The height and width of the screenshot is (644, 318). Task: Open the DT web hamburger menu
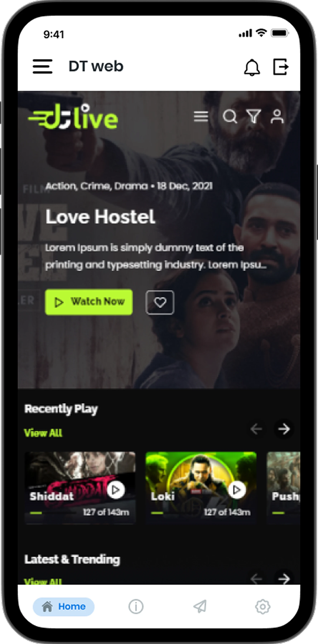42,67
